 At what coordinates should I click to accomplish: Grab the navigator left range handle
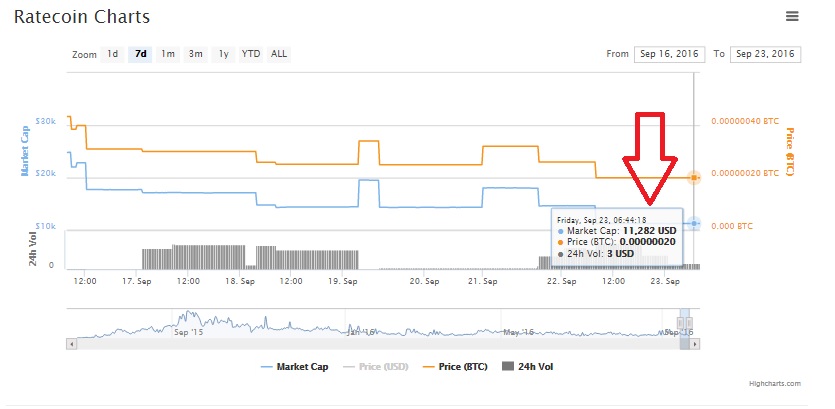pos(680,323)
